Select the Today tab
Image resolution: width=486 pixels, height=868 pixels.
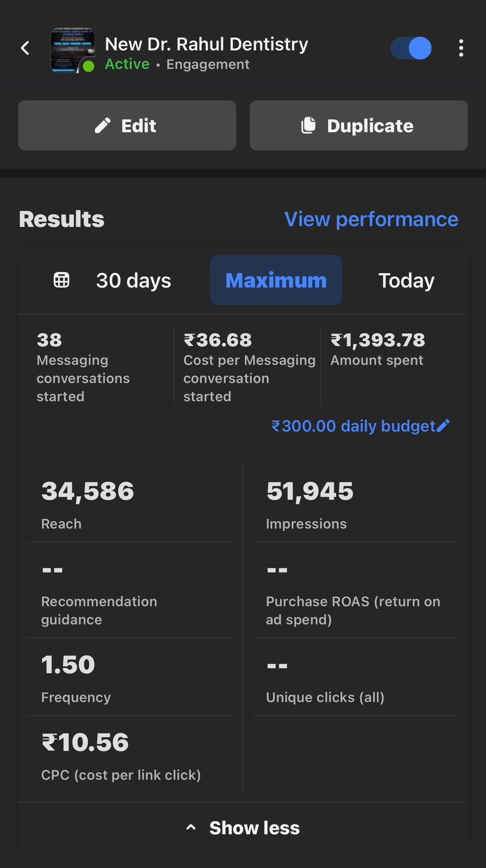coord(406,280)
